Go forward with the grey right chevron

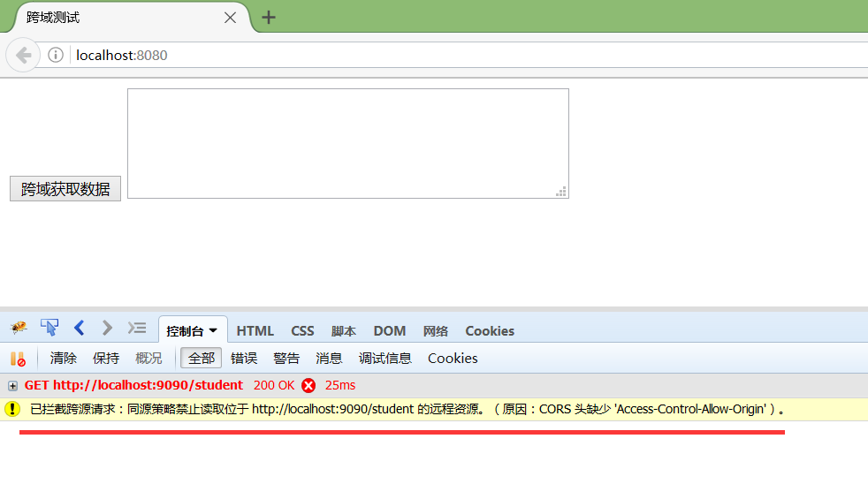107,328
